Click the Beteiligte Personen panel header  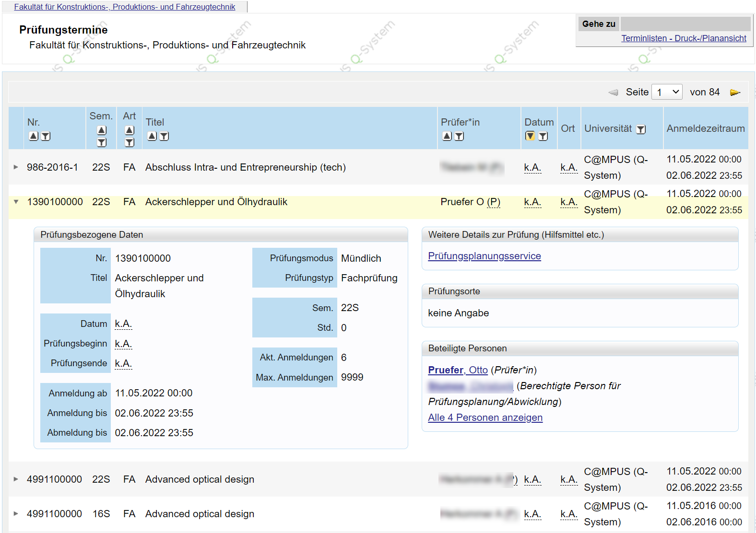[580, 348]
